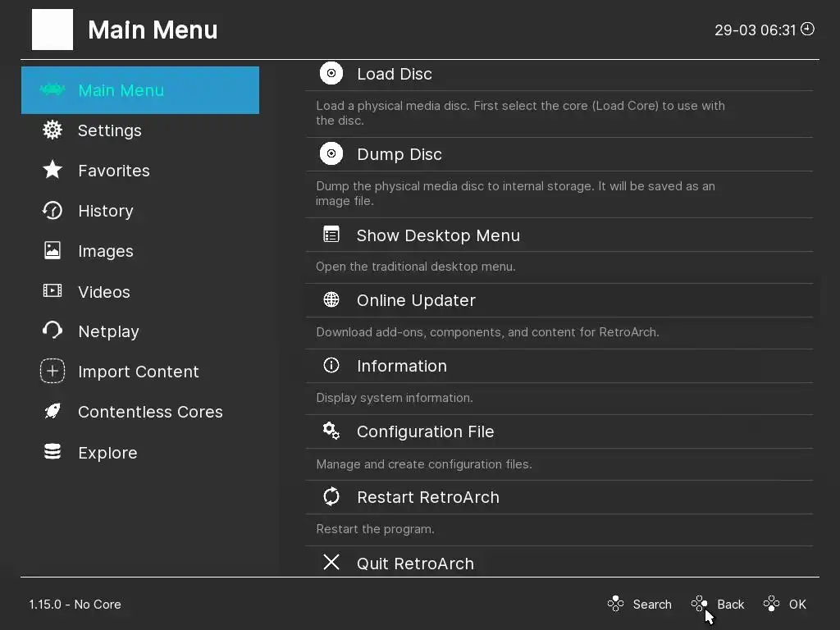
Task: Click the Dump Disc icon
Action: point(331,153)
